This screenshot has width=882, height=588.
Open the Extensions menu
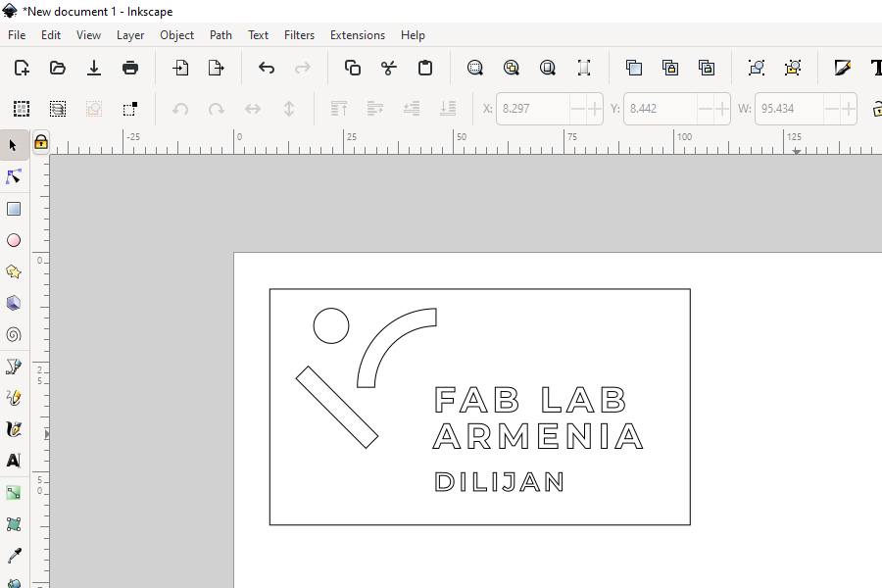[x=357, y=34]
